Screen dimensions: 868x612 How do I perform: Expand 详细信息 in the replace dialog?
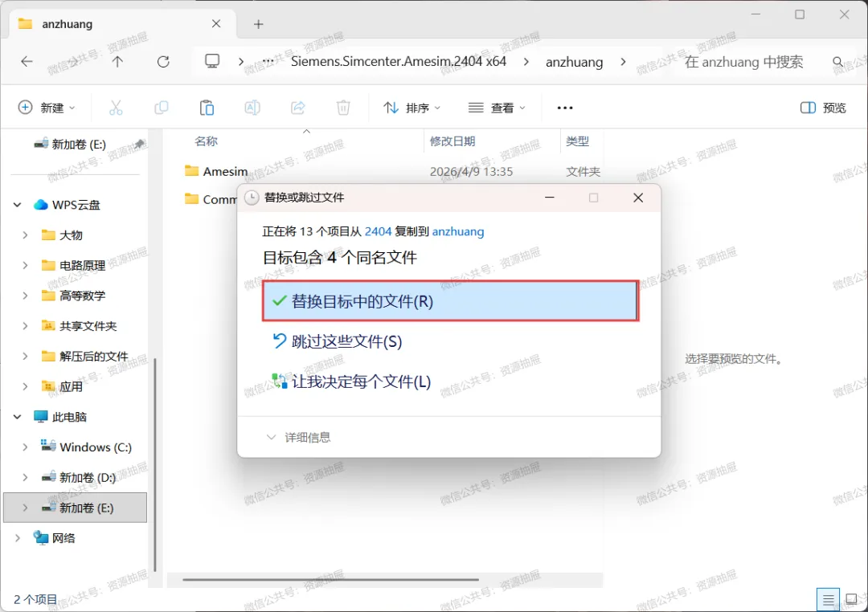tap(298, 437)
